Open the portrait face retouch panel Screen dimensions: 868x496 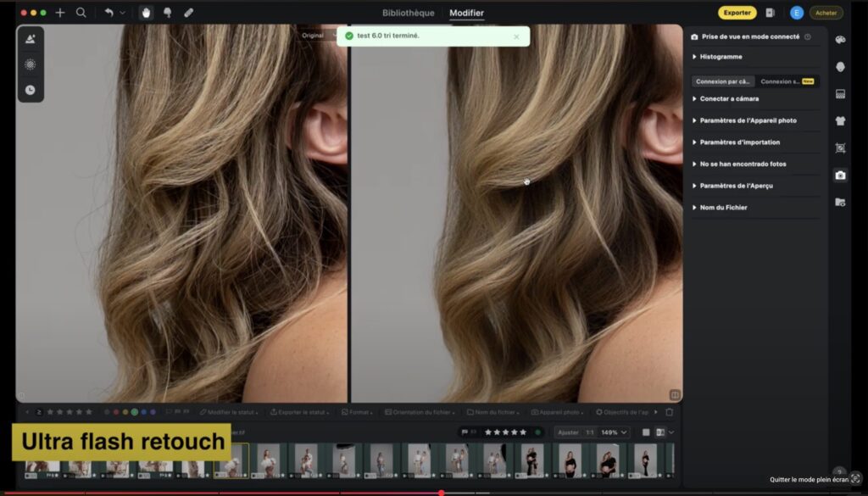click(x=840, y=67)
